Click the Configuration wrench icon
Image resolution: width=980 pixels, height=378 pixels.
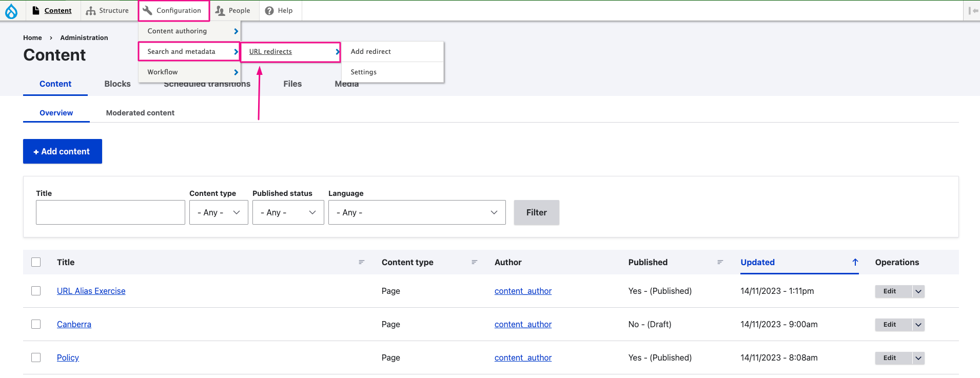148,11
